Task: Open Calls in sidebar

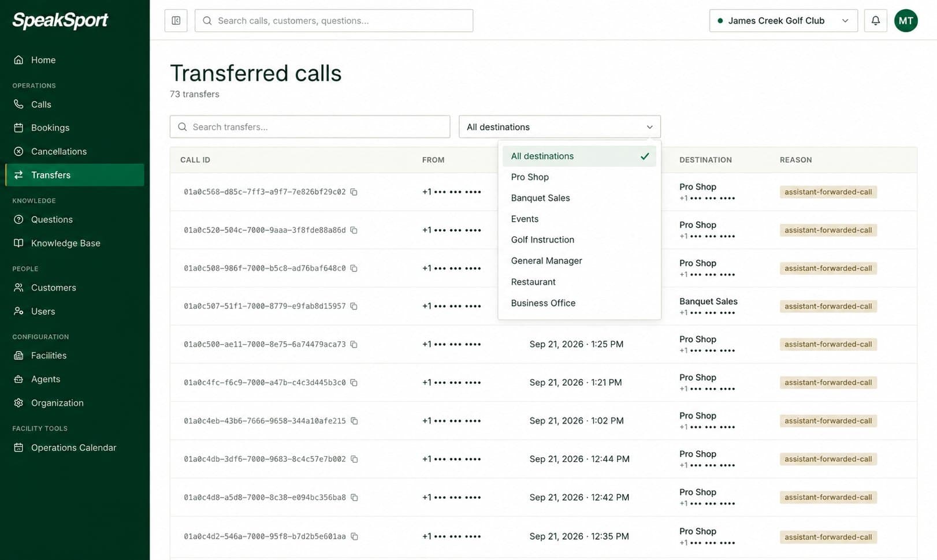Action: point(75,104)
